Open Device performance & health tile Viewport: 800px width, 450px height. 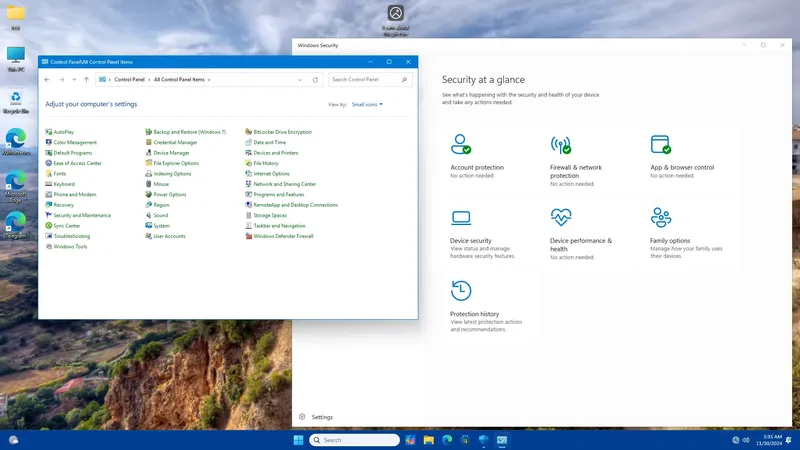581,233
